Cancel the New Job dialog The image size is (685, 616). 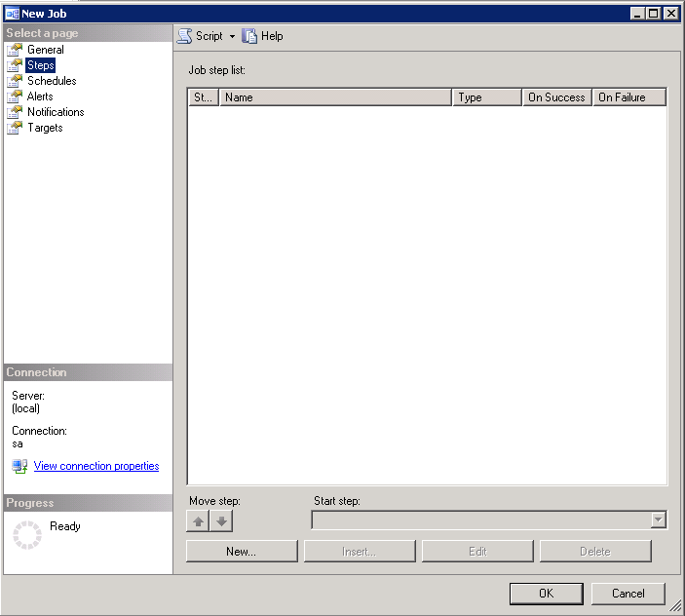pos(628,594)
